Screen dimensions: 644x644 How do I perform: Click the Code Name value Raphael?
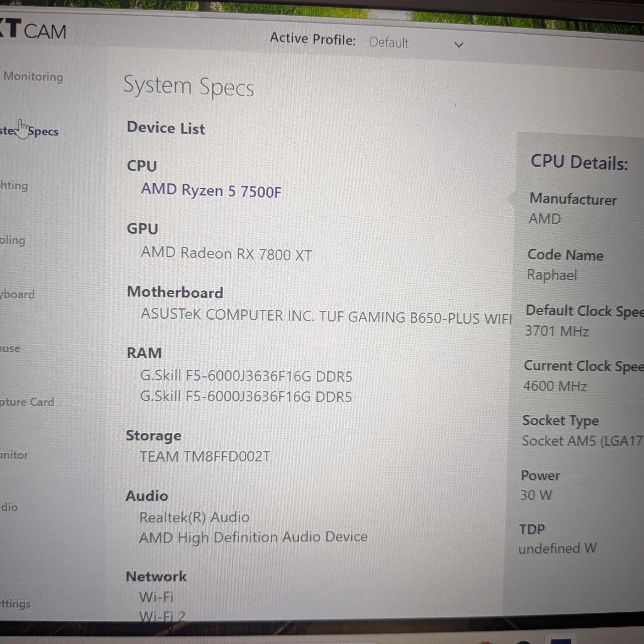click(552, 275)
